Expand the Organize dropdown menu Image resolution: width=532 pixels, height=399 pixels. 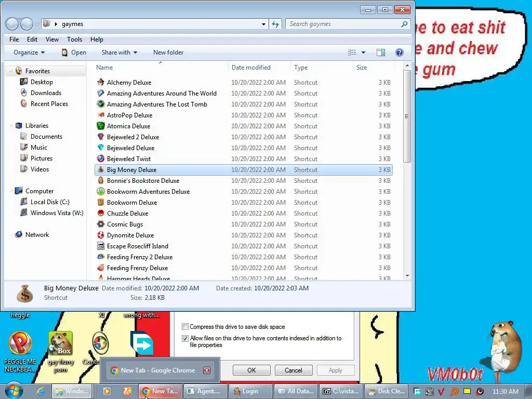click(x=29, y=52)
